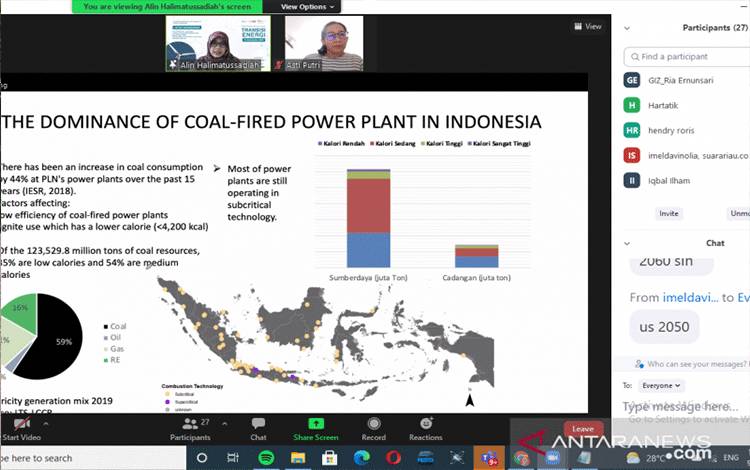Start recording with the Record button
This screenshot has height=470, width=750.
tap(374, 429)
